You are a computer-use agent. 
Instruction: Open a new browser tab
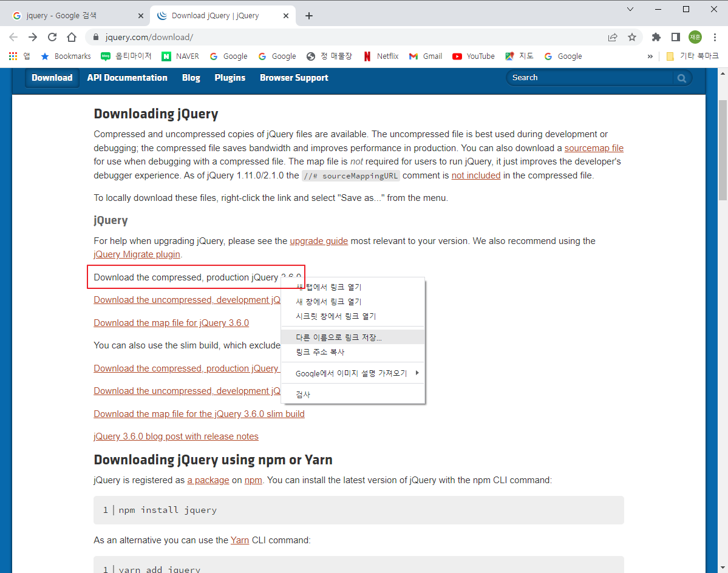(309, 16)
